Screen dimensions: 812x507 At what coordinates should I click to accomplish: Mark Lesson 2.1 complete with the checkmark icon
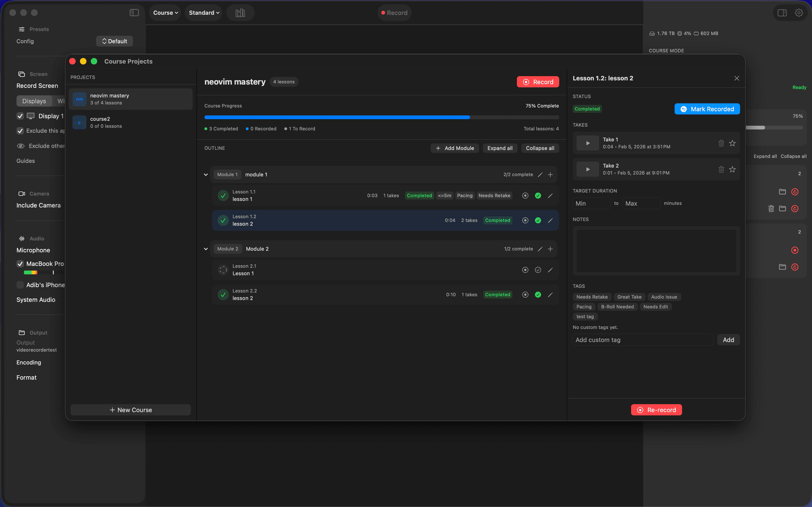(538, 270)
